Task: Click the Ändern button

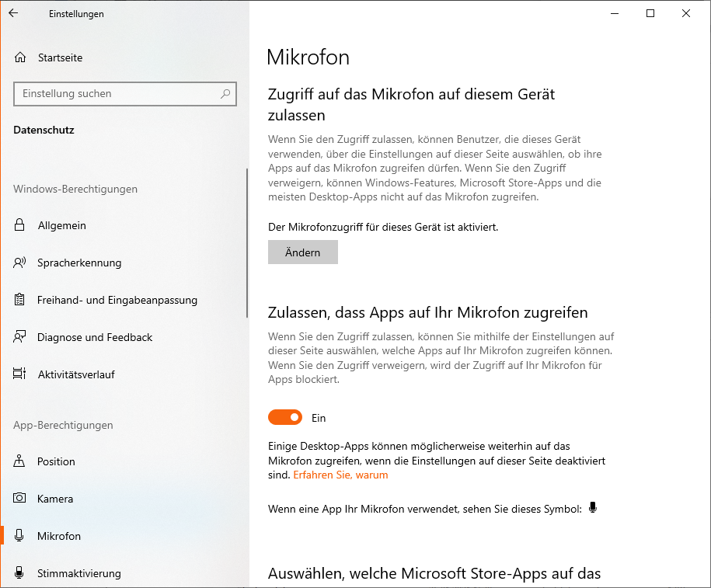Action: 303,252
